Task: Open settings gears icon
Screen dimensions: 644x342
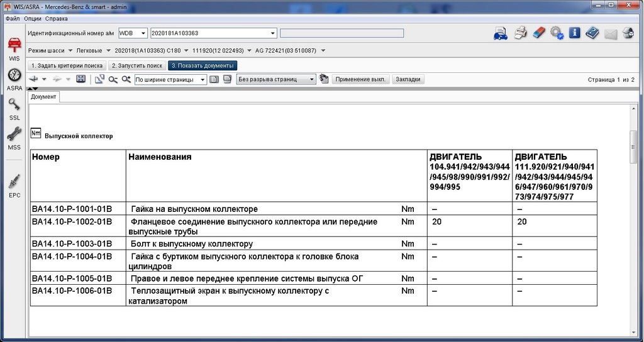Action: click(x=557, y=33)
